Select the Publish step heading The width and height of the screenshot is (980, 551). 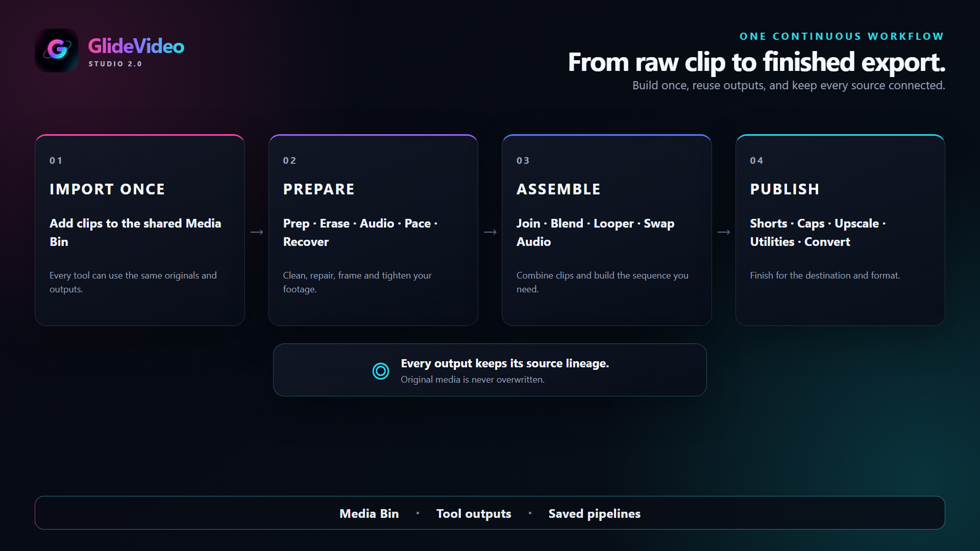click(x=785, y=189)
